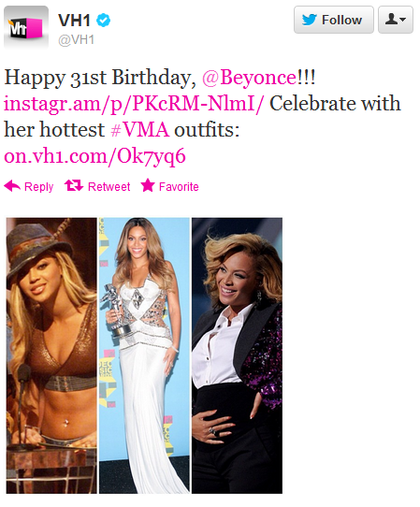The width and height of the screenshot is (420, 507).
Task: Open the #VMA hashtag
Action: (140, 130)
